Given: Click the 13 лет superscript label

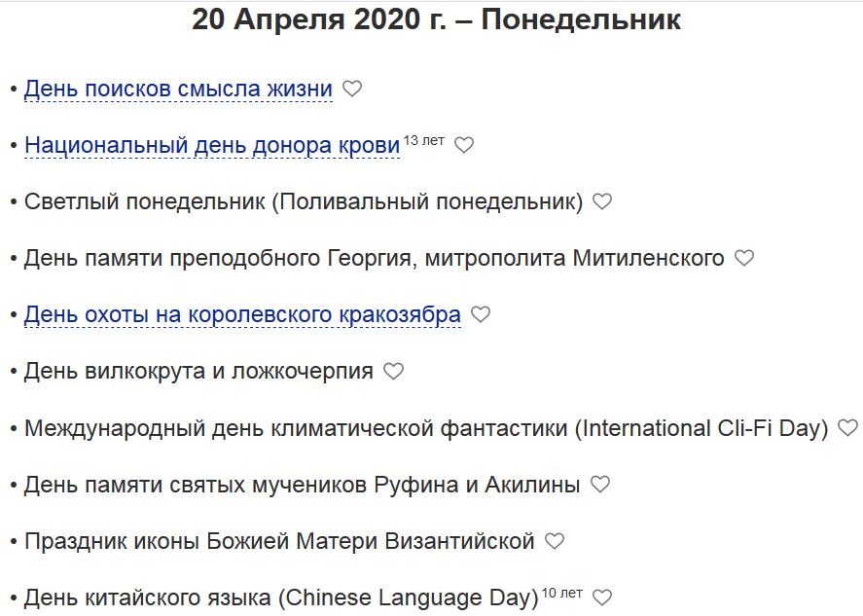Looking at the screenshot, I should [423, 141].
